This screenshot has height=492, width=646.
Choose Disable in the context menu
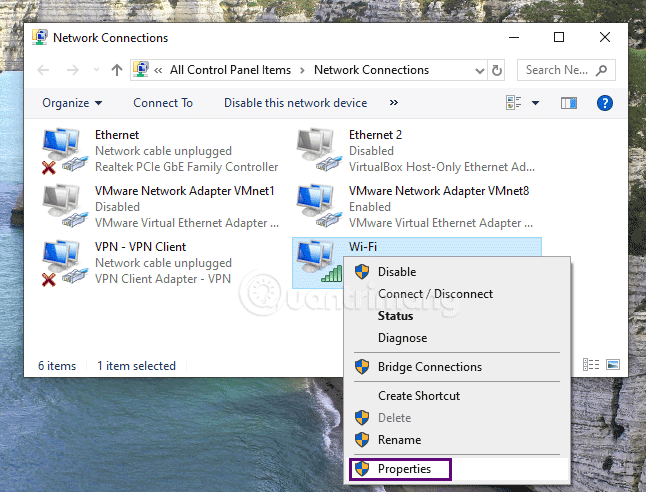tap(457, 272)
